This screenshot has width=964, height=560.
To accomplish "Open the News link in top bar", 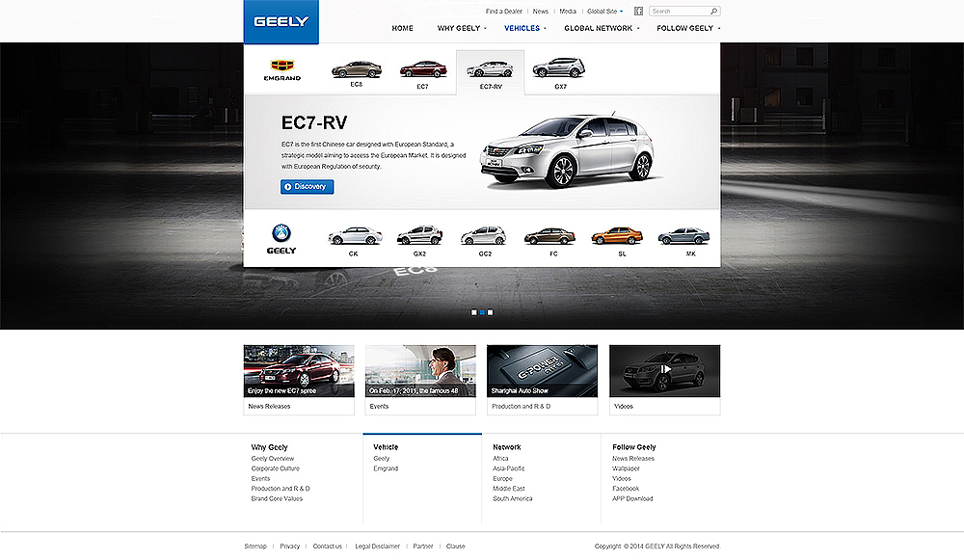I will point(541,11).
